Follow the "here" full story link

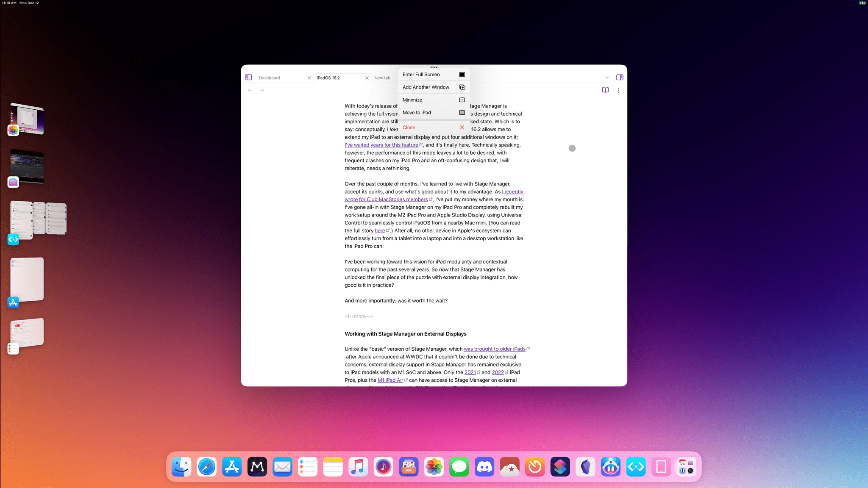click(x=380, y=231)
